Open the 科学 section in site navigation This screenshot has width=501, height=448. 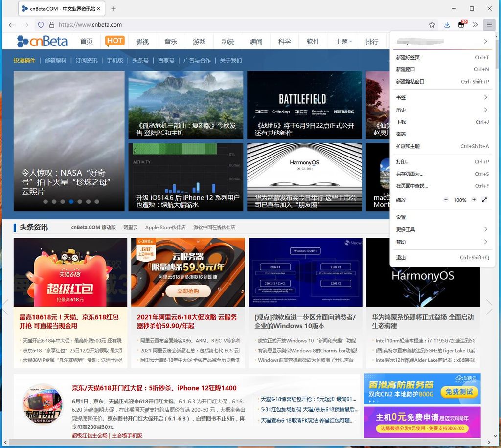point(284,42)
